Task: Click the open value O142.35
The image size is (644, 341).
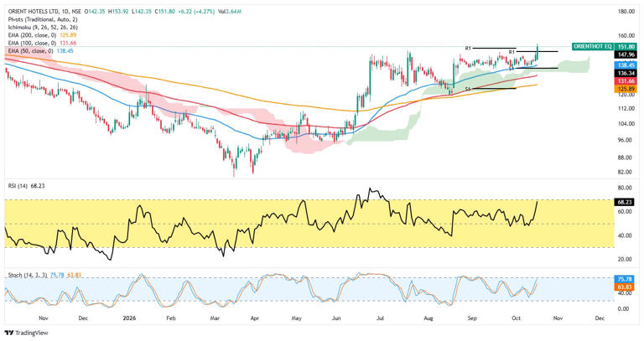Action: (96, 12)
